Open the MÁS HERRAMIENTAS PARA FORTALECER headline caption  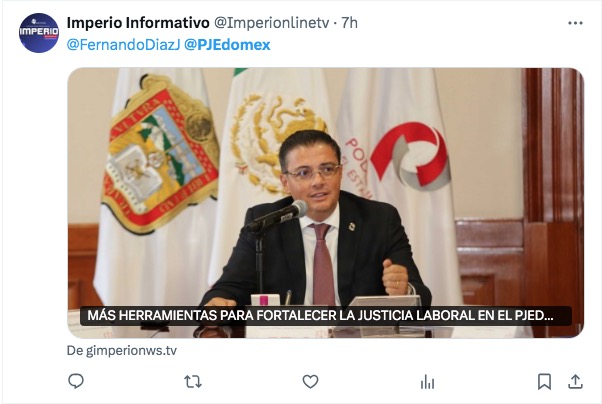pyautogui.click(x=320, y=316)
